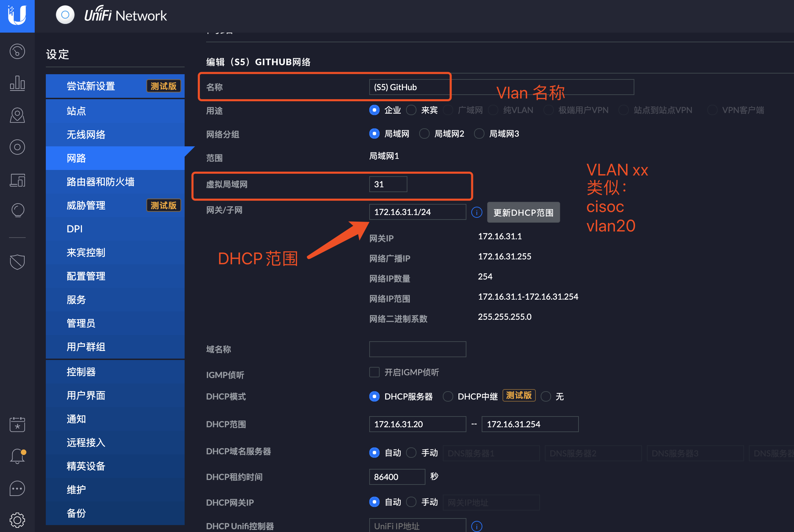
Task: Open the alerts bell icon
Action: [x=17, y=456]
